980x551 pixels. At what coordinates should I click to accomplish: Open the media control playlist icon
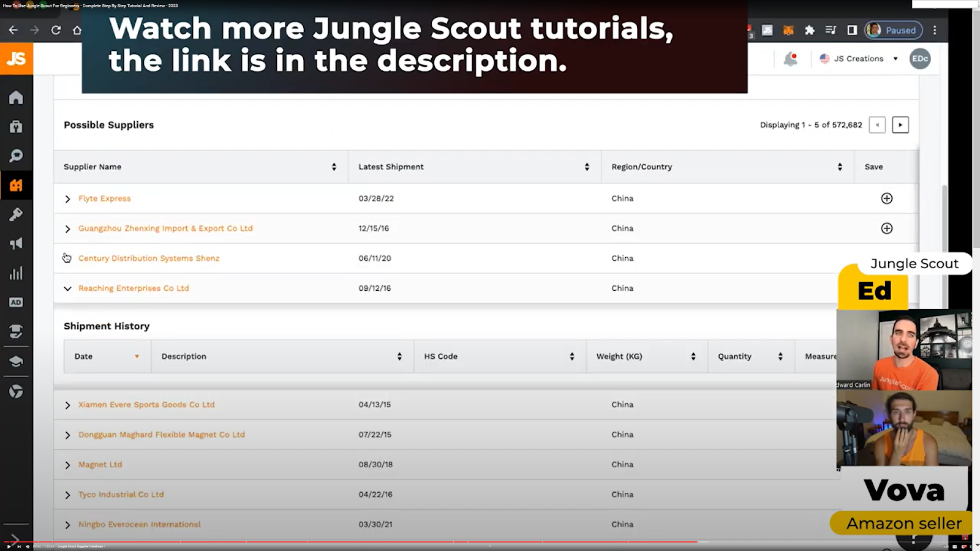click(x=831, y=30)
